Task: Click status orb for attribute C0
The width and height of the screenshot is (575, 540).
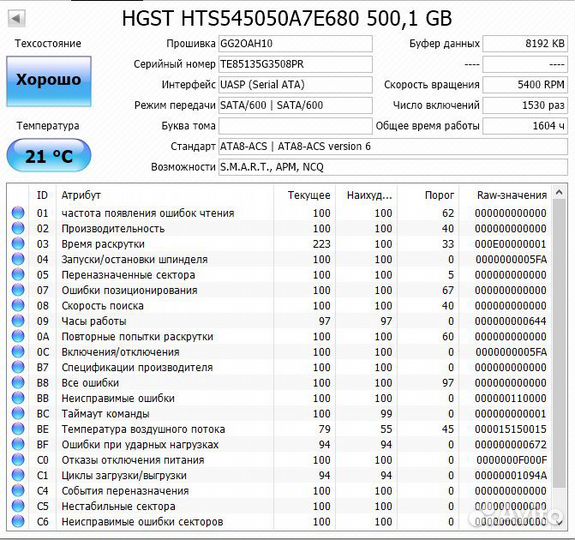Action: pos(18,459)
